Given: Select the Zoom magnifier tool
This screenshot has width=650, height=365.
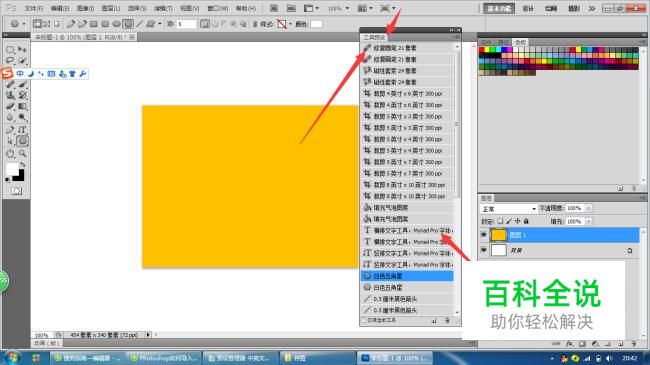Looking at the screenshot, I should pyautogui.click(x=22, y=154).
